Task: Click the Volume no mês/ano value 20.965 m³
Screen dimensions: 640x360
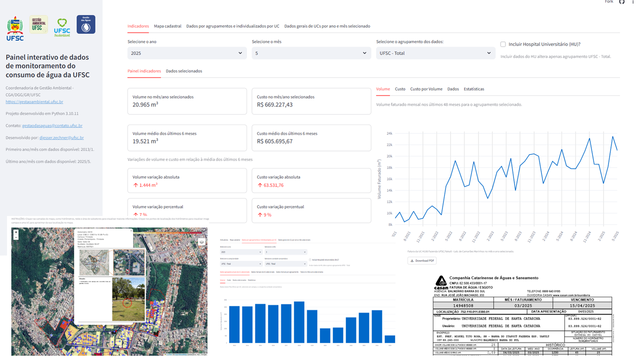Action: [145, 105]
